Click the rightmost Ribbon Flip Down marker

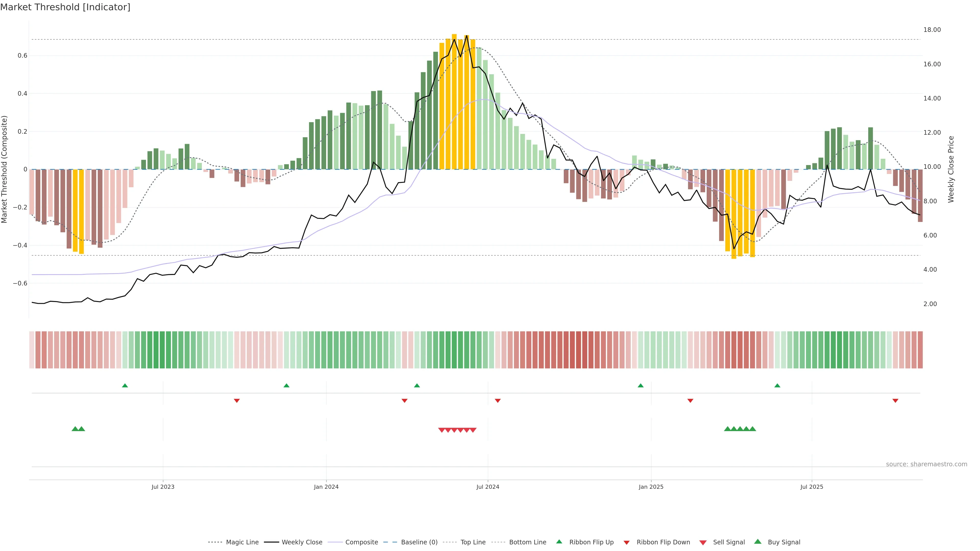[895, 401]
